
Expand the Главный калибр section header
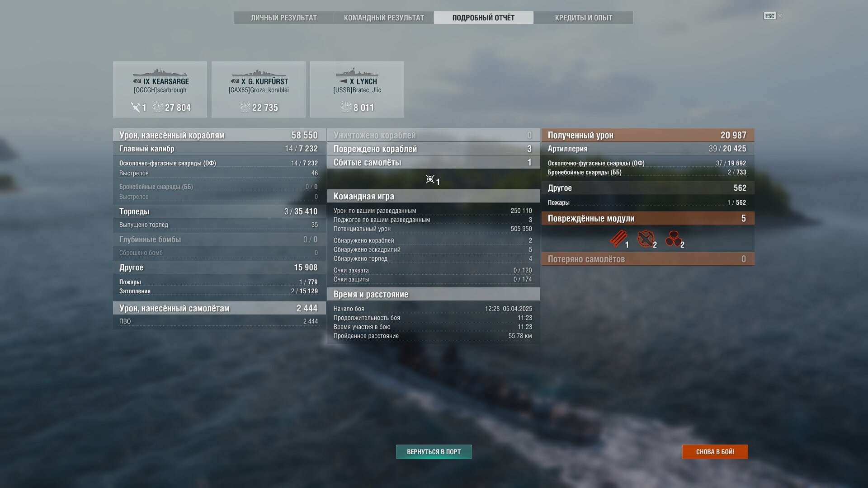coord(219,149)
